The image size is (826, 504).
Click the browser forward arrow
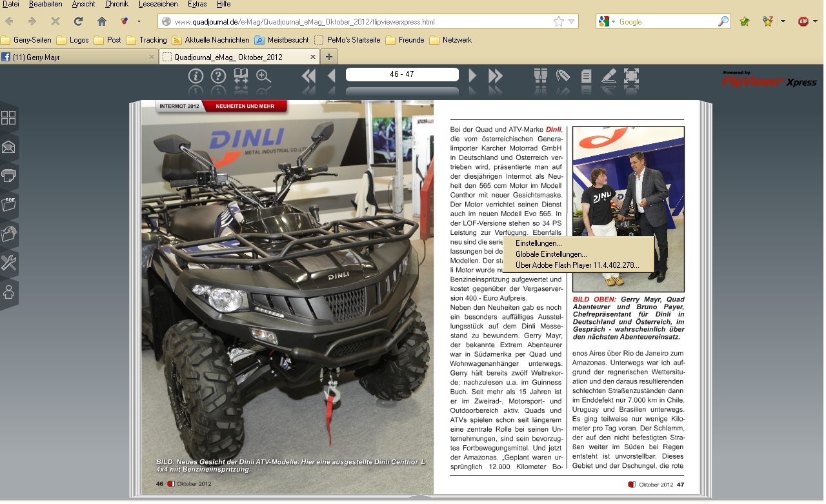[32, 21]
